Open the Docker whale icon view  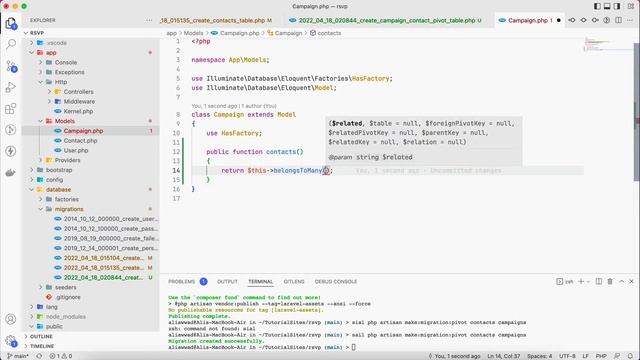[x=11, y=173]
